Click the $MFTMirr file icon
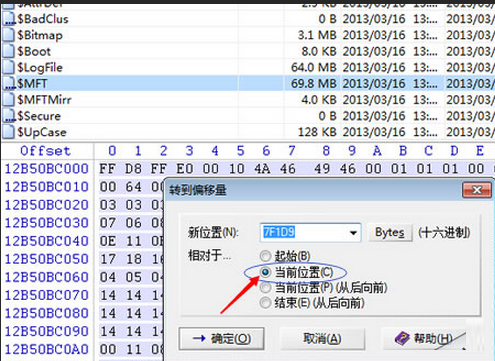Screen dimensions: 495x361 tap(9, 100)
